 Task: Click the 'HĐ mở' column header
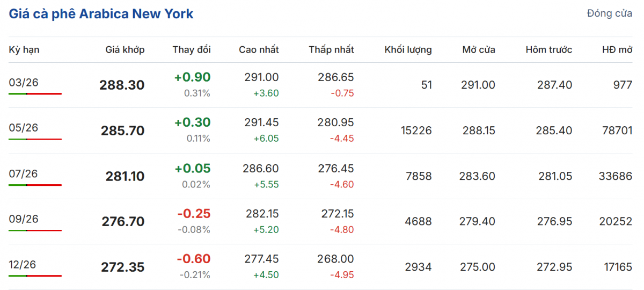(617, 50)
